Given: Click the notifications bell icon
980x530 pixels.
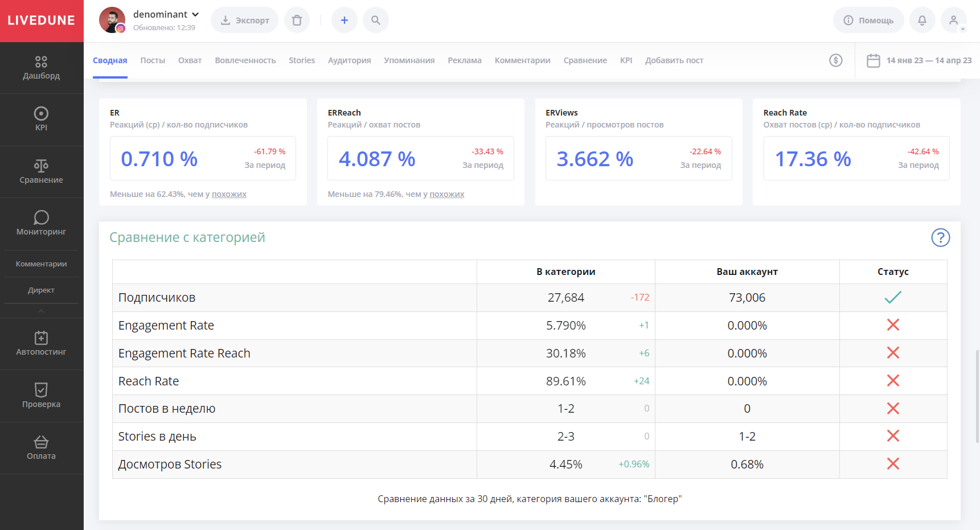Looking at the screenshot, I should 922,20.
